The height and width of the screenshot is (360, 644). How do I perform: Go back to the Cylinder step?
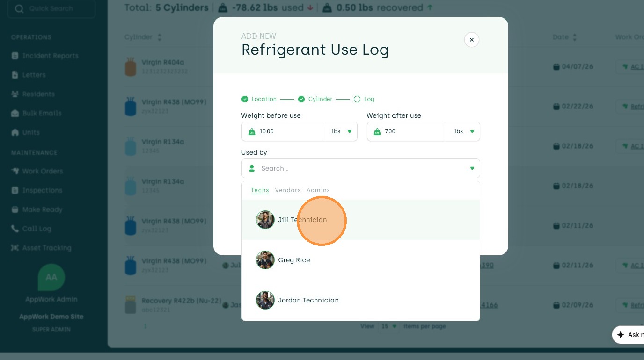click(x=315, y=99)
